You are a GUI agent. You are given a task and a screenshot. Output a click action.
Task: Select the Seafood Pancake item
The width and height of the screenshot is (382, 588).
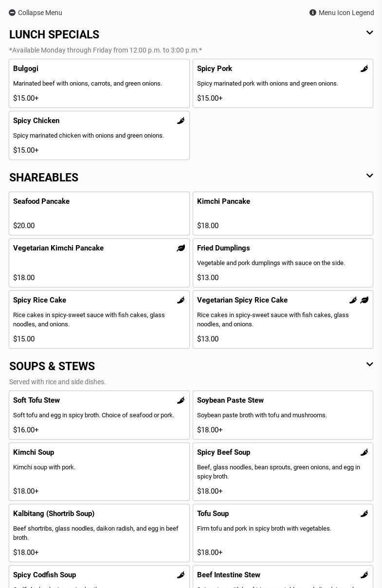99,213
